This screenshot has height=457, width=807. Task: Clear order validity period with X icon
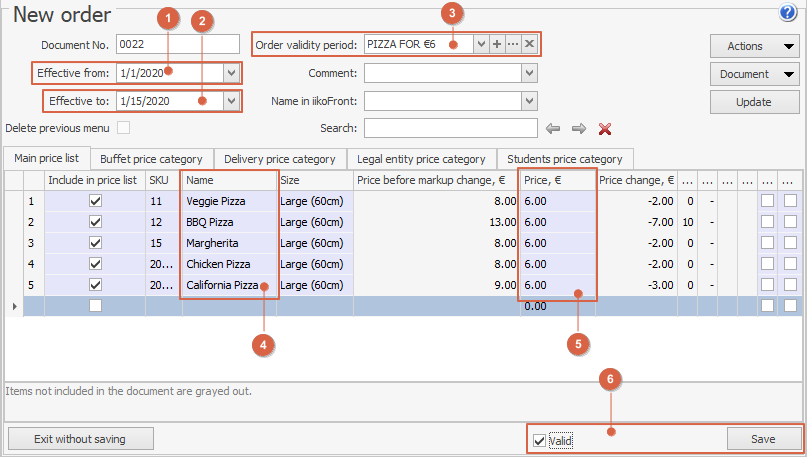point(529,45)
